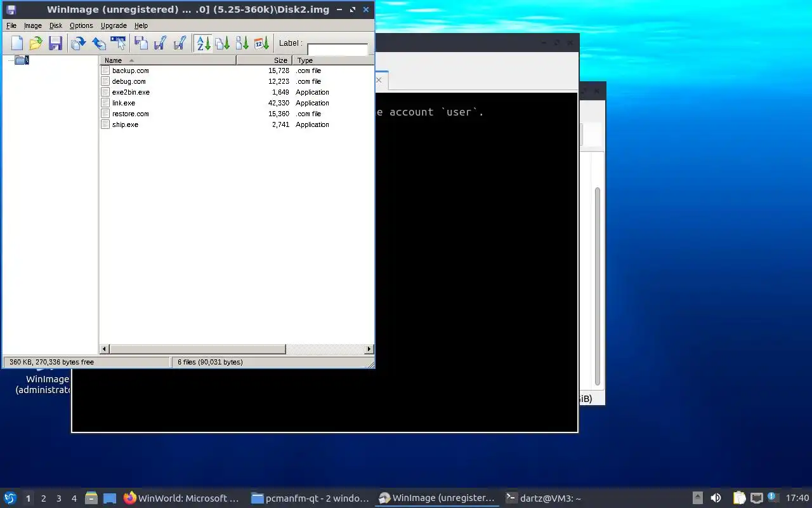Click the horizontal scrollbar left arrow
The image size is (812, 508).
click(x=105, y=349)
